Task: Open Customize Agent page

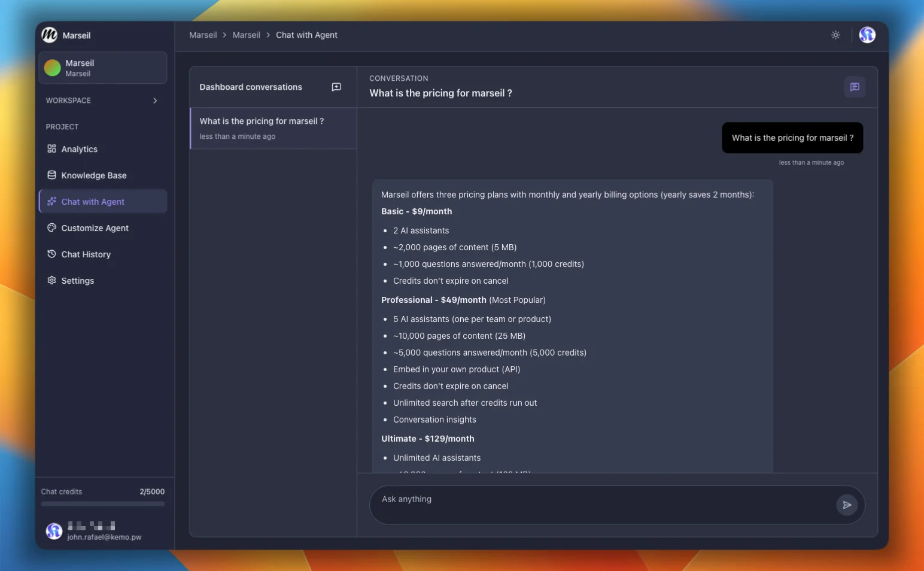Action: [103, 228]
